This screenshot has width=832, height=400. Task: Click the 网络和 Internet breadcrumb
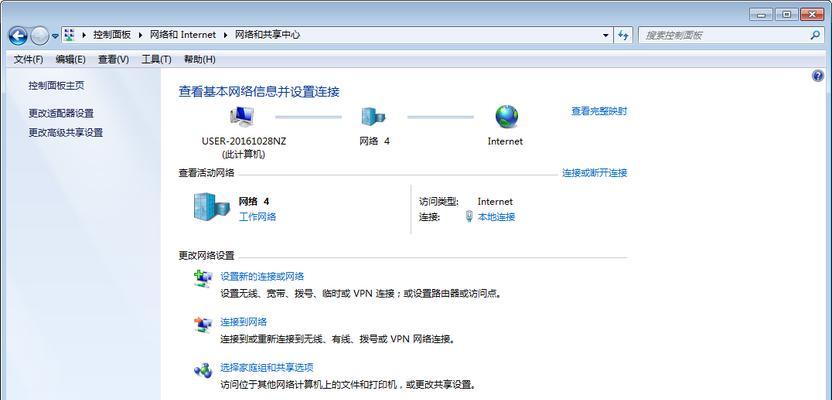click(x=183, y=35)
